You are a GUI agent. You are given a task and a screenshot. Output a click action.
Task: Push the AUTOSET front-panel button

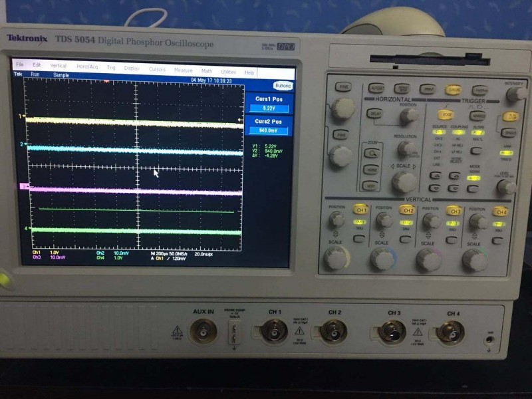(376, 88)
